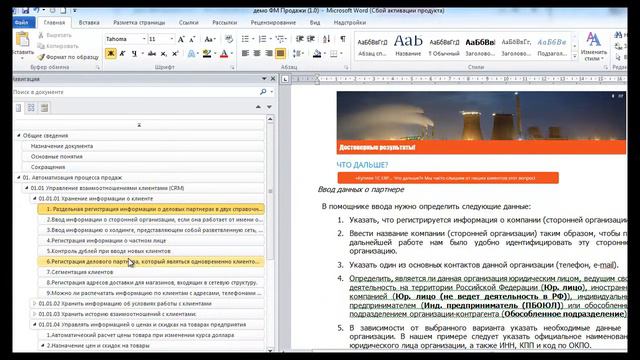The height and width of the screenshot is (360, 640).
Task: Toggle Bold (Ж) formatting
Action: (111, 53)
